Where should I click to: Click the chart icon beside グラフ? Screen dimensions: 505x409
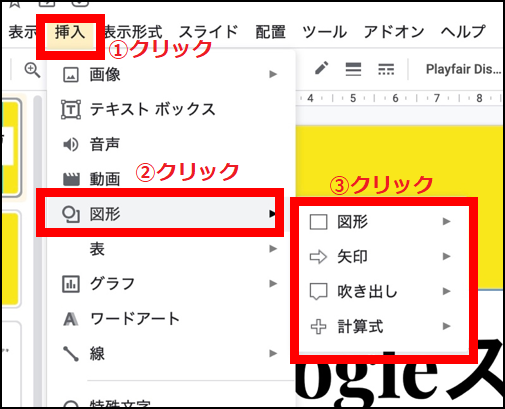(71, 284)
